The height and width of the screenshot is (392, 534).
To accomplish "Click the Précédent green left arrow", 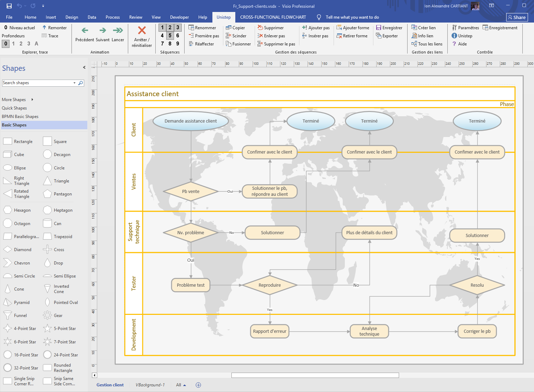I will point(85,31).
